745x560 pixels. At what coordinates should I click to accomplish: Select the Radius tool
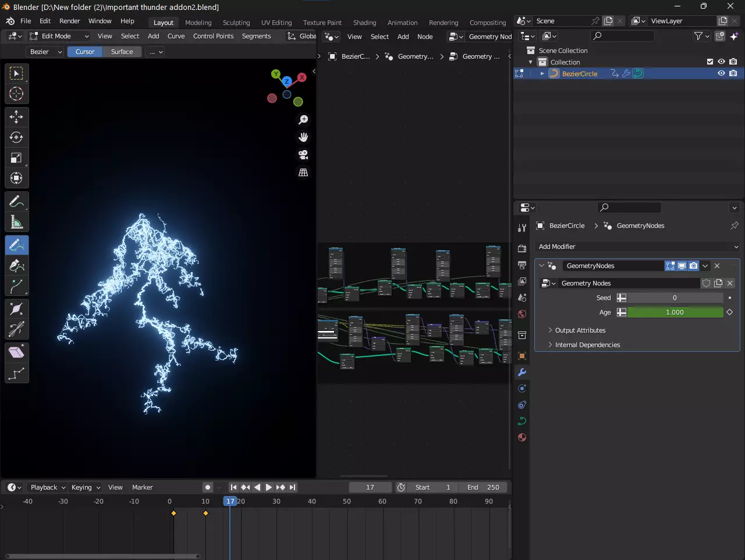[x=16, y=309]
